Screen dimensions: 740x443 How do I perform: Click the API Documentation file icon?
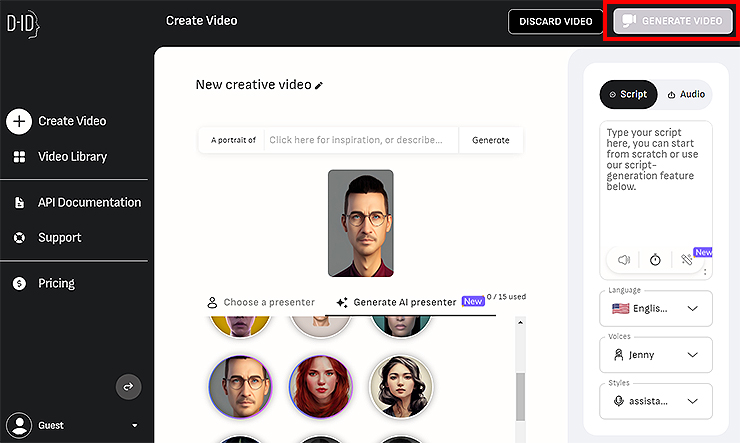[x=19, y=202]
